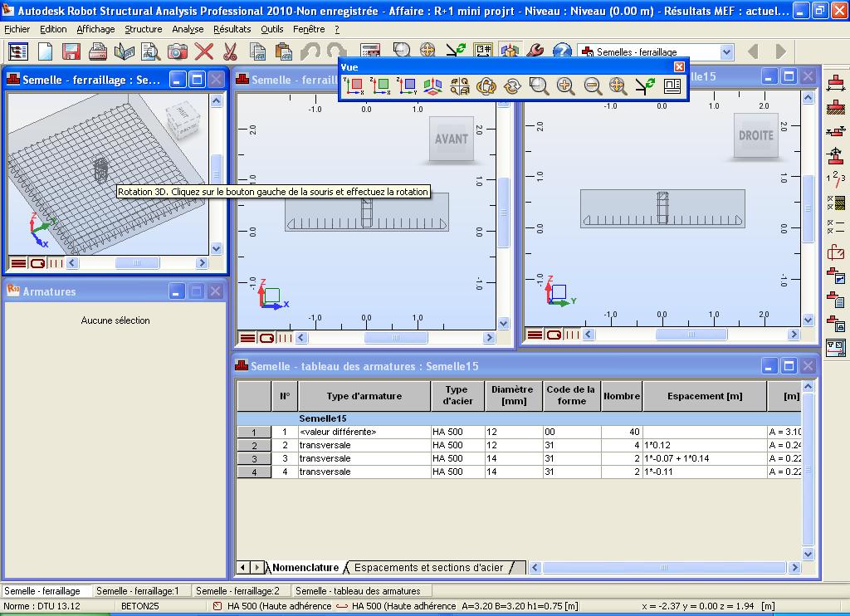Viewport: 850px width, 616px height.
Task: Click the left-arrow previous layout button
Action: point(752,52)
